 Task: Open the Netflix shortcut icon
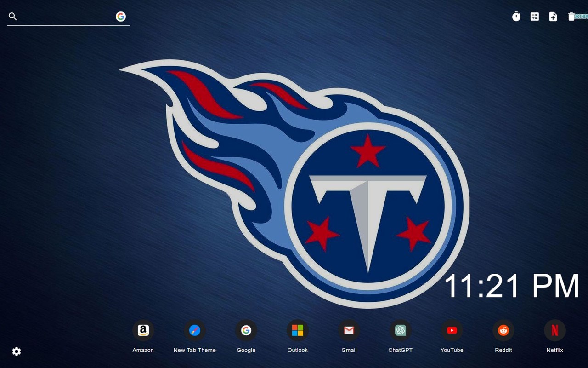pyautogui.click(x=555, y=330)
